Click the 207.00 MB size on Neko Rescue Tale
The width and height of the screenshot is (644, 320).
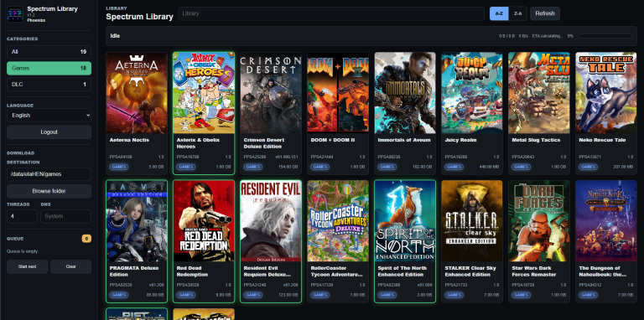point(624,167)
